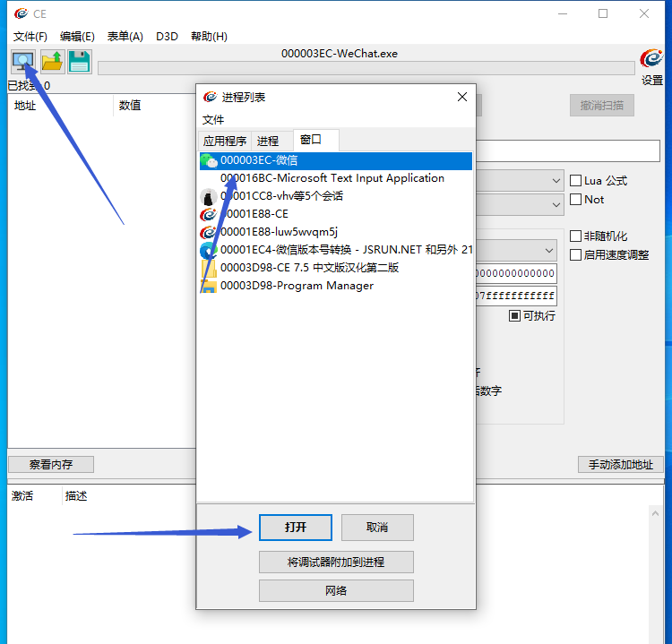Screen dimensions: 672x644
Task: Enable the Lua 公式 checkbox
Action: click(576, 180)
